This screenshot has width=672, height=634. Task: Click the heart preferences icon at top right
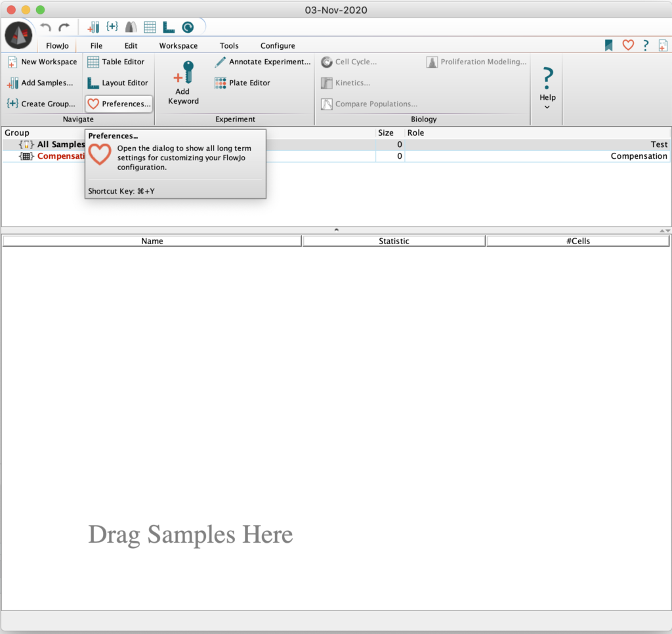click(628, 45)
